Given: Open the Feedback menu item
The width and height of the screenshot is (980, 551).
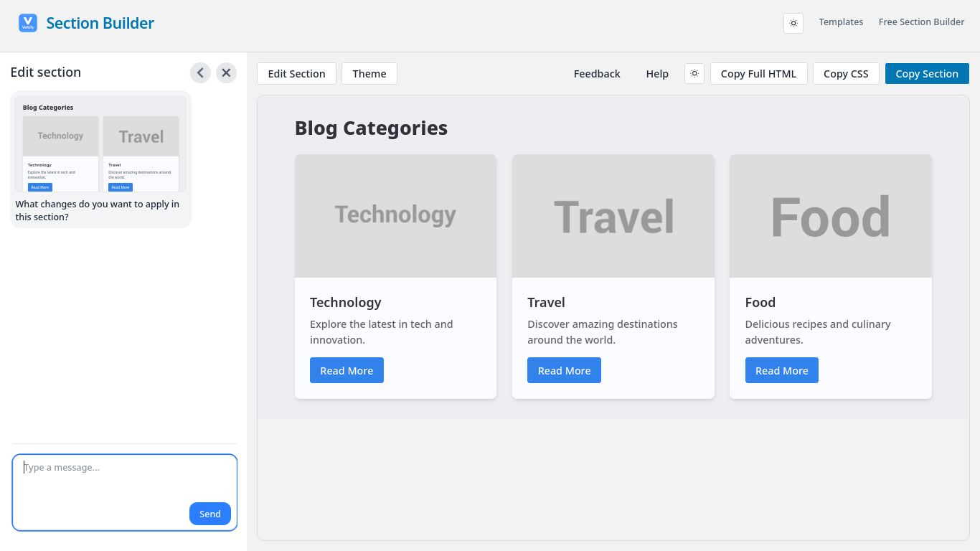Looking at the screenshot, I should point(597,74).
